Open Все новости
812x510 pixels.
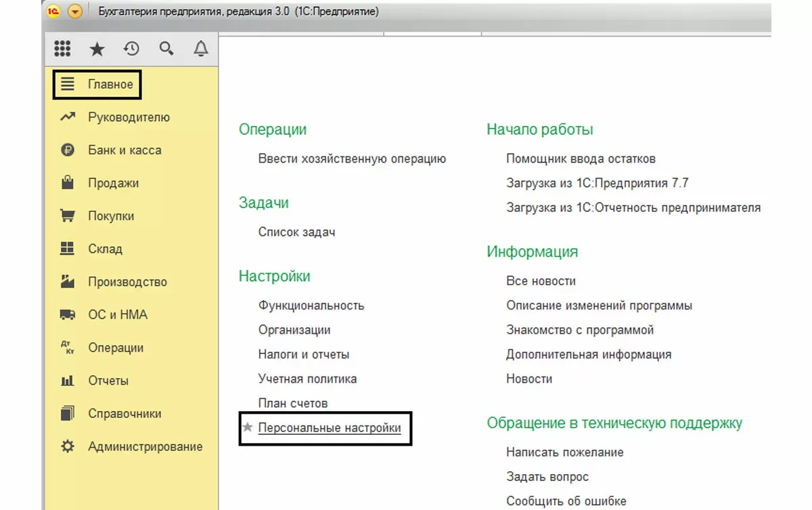(541, 281)
